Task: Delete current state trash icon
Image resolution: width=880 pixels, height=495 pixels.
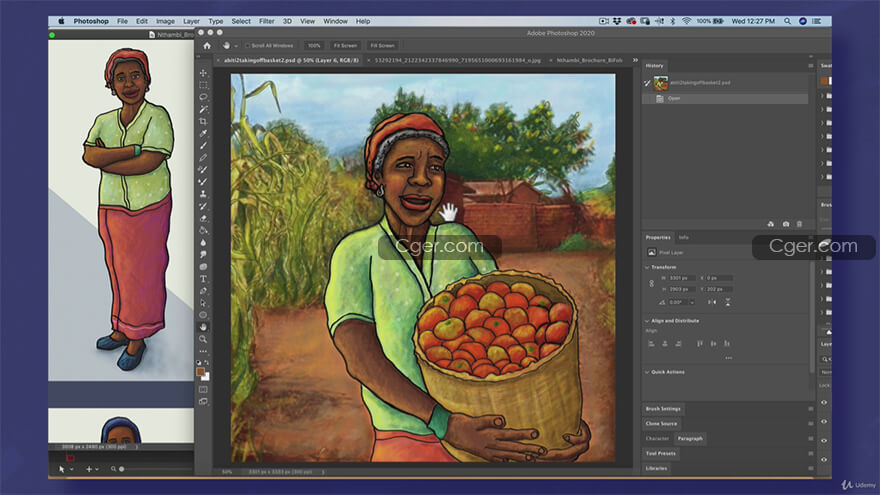Action: point(799,224)
